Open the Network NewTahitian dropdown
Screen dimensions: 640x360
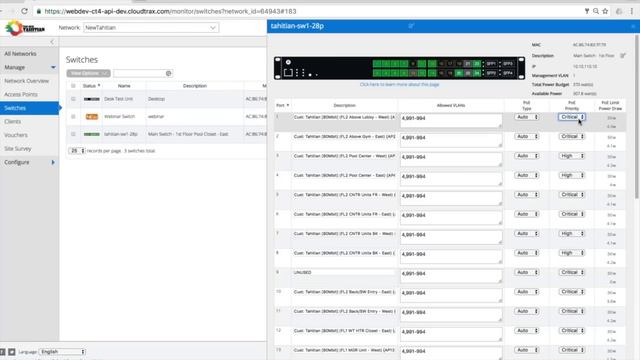click(x=151, y=28)
